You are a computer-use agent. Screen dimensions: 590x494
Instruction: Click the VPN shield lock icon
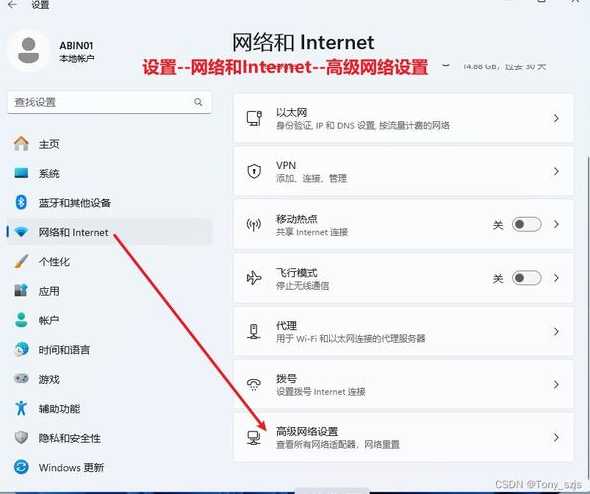click(x=254, y=171)
